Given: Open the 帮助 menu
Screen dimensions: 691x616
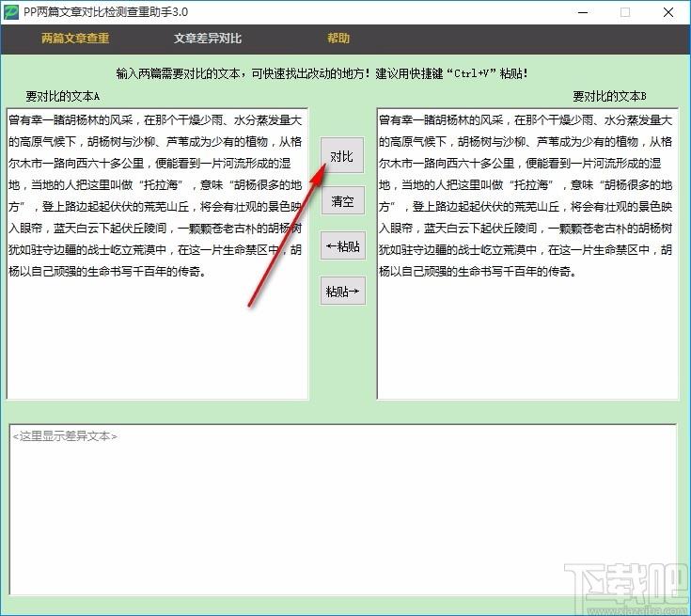Looking at the screenshot, I should pyautogui.click(x=338, y=39).
